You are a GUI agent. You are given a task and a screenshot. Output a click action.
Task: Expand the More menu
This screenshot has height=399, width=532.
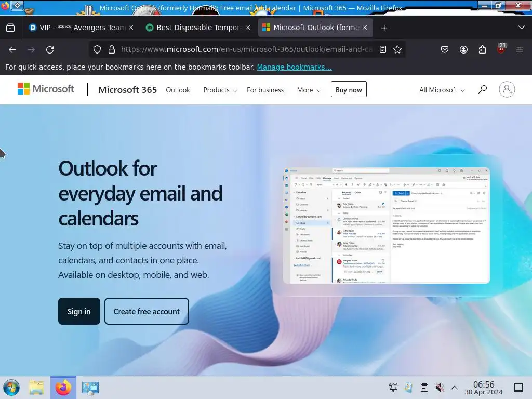(x=309, y=90)
